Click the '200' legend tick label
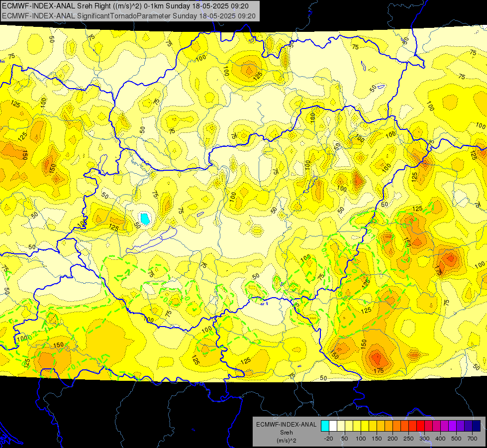Image resolution: width=487 pixels, height=448 pixels. click(x=392, y=439)
